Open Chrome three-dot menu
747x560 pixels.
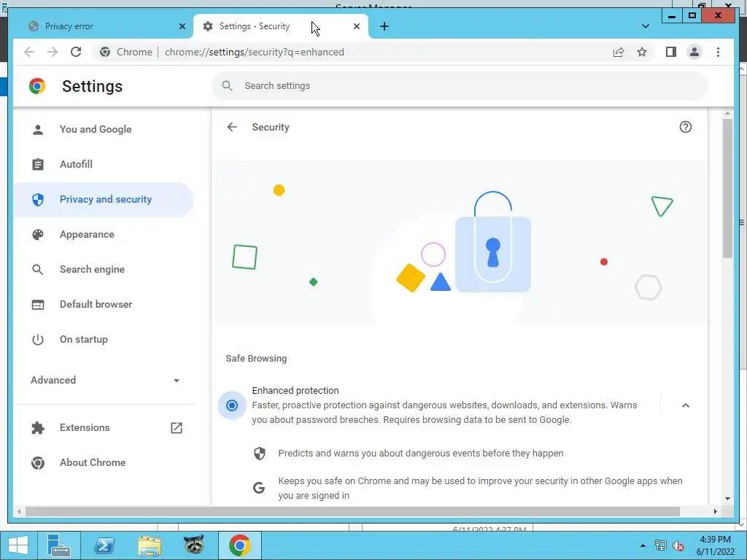click(718, 52)
